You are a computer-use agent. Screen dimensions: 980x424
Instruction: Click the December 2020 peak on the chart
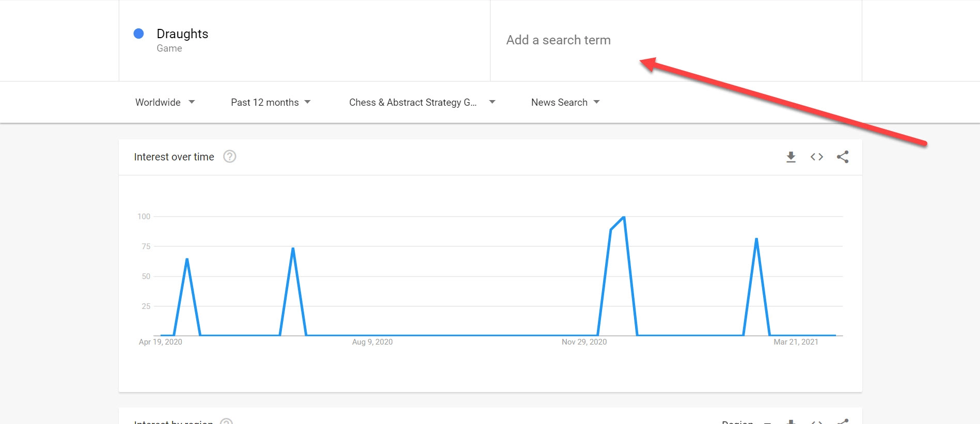pos(623,217)
